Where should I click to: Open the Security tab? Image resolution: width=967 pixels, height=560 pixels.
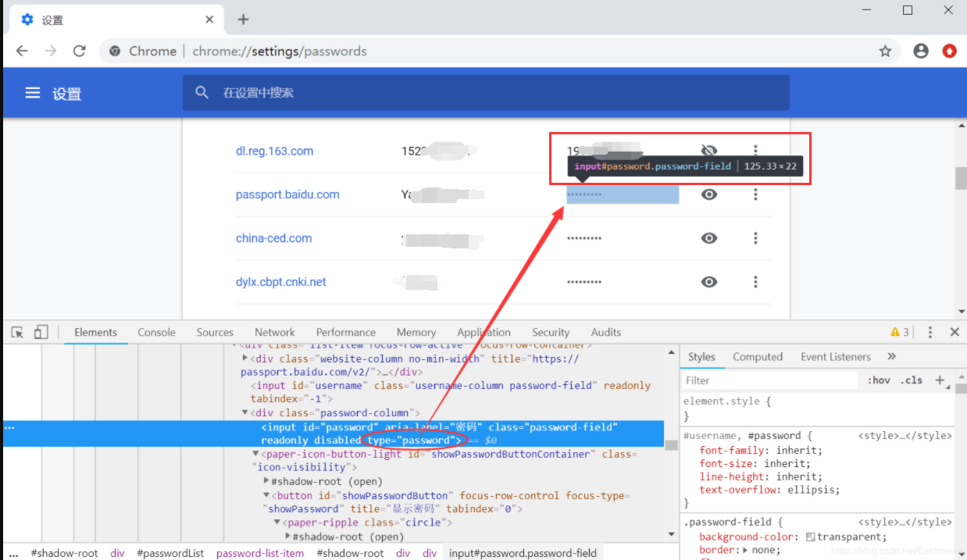pos(551,332)
